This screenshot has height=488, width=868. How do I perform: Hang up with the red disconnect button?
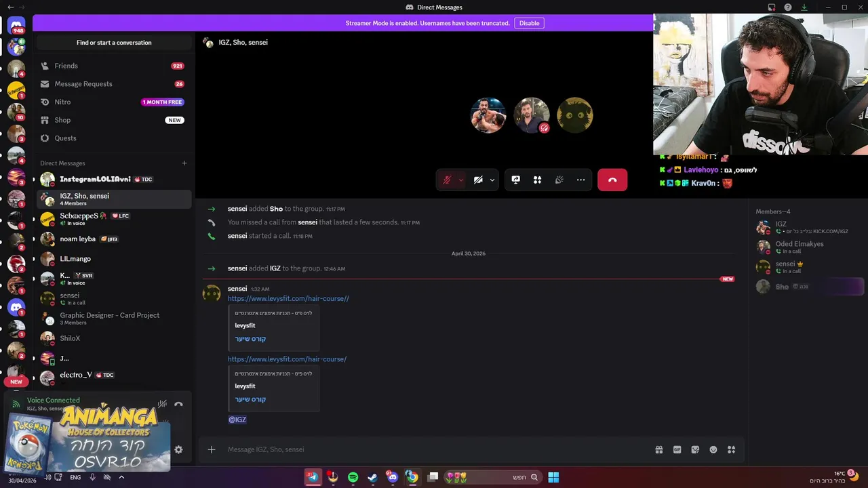click(x=612, y=180)
